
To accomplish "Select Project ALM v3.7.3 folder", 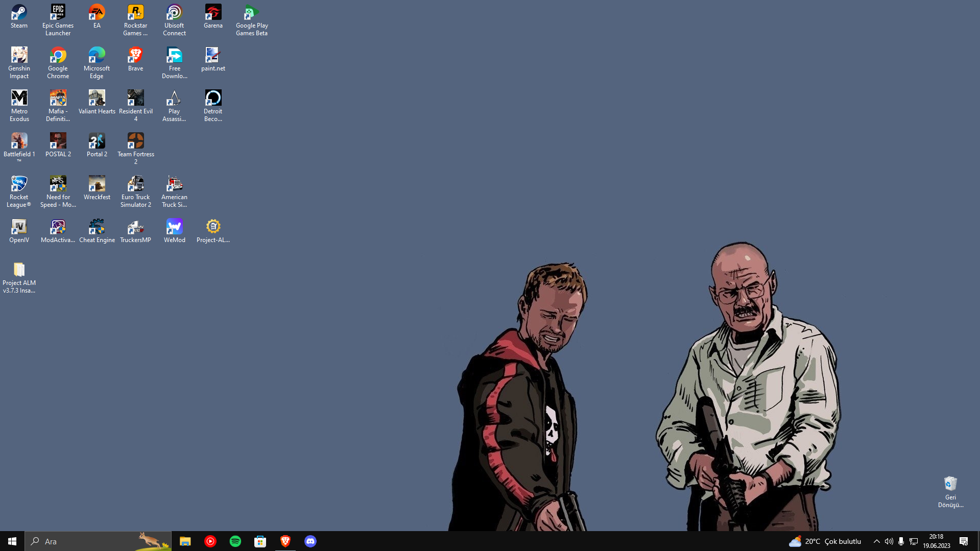I will (19, 278).
